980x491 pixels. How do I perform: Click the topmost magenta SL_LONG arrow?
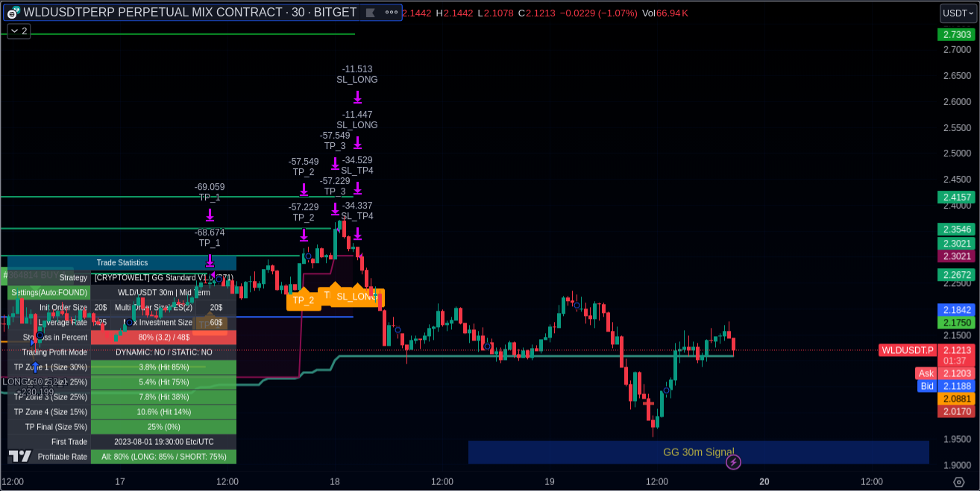358,97
